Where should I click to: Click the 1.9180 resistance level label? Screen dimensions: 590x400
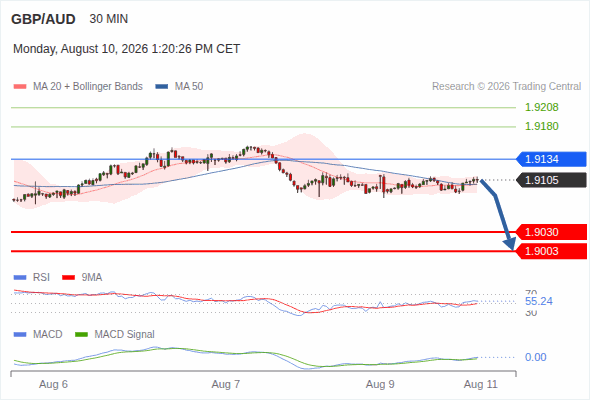(541, 126)
